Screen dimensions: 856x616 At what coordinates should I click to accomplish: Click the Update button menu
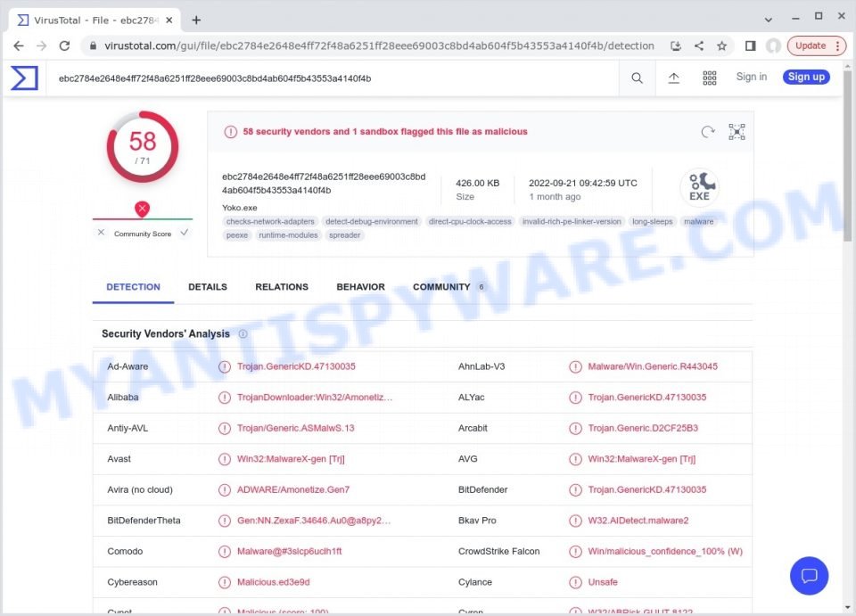click(x=816, y=45)
